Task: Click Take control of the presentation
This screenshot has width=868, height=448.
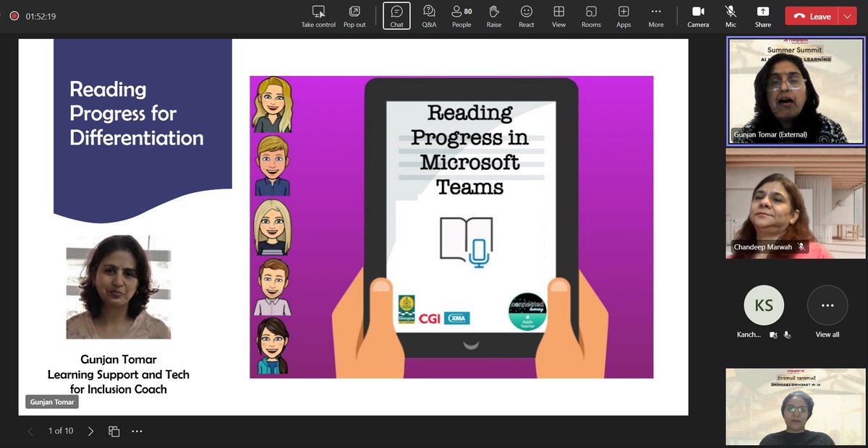Action: 318,16
